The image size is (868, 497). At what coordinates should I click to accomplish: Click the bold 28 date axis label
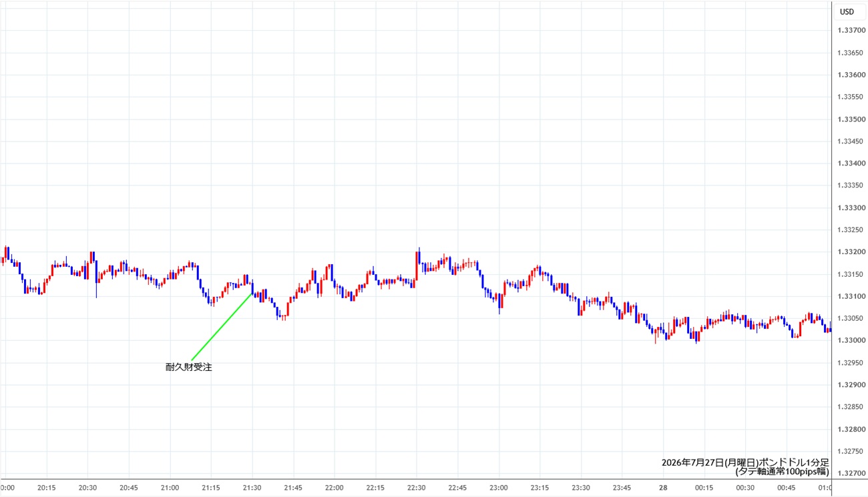663,488
